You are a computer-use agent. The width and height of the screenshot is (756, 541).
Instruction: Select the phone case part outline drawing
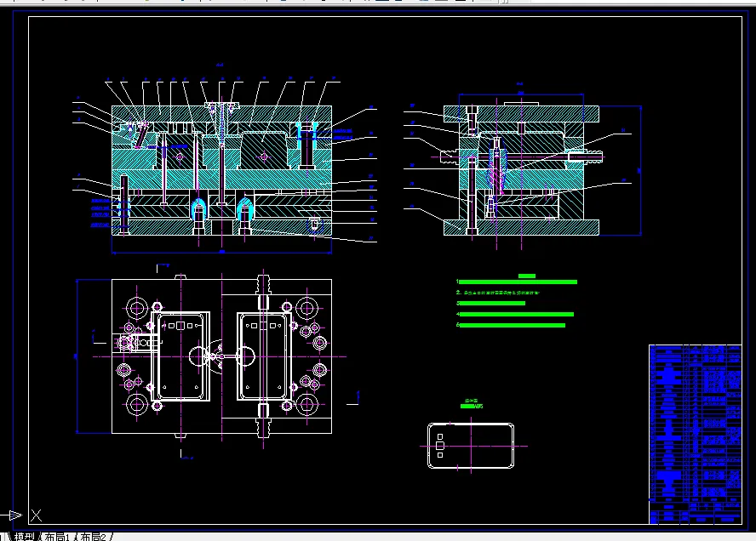pyautogui.click(x=471, y=446)
